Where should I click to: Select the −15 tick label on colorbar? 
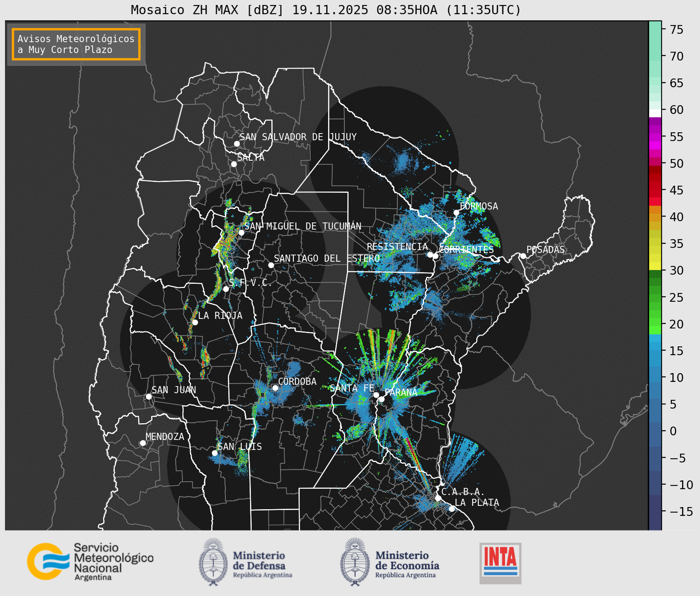click(x=681, y=512)
